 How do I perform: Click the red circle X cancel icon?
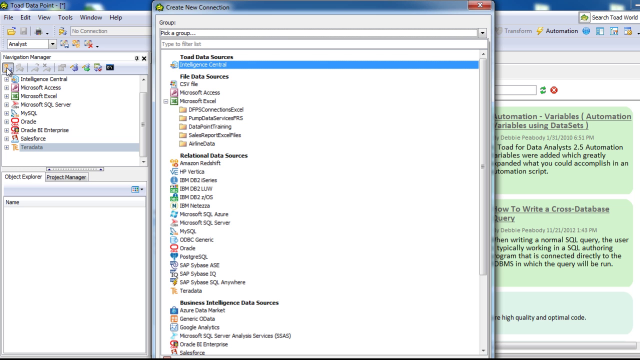point(554,90)
